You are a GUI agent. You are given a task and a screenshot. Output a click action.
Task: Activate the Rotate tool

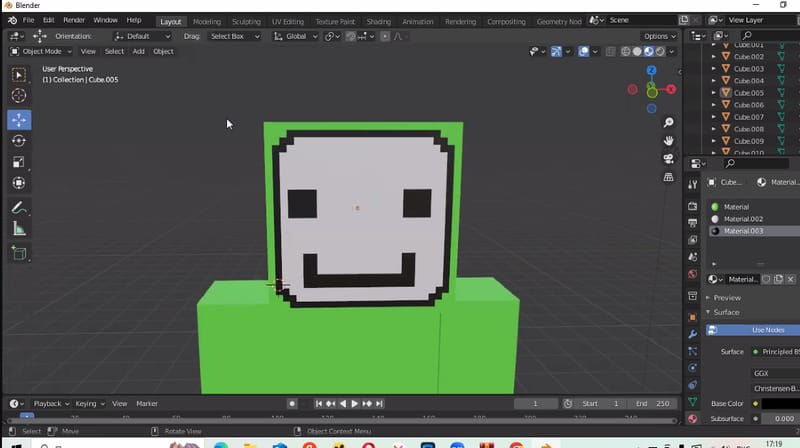tap(19, 141)
